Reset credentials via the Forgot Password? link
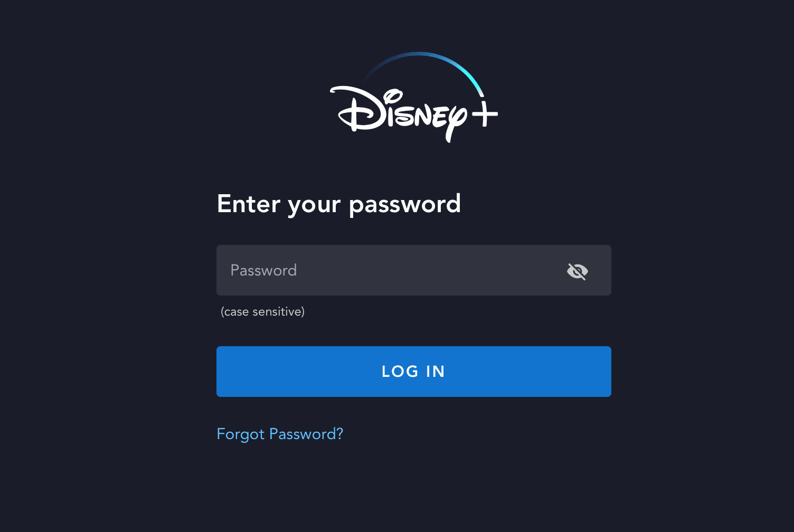 280,434
